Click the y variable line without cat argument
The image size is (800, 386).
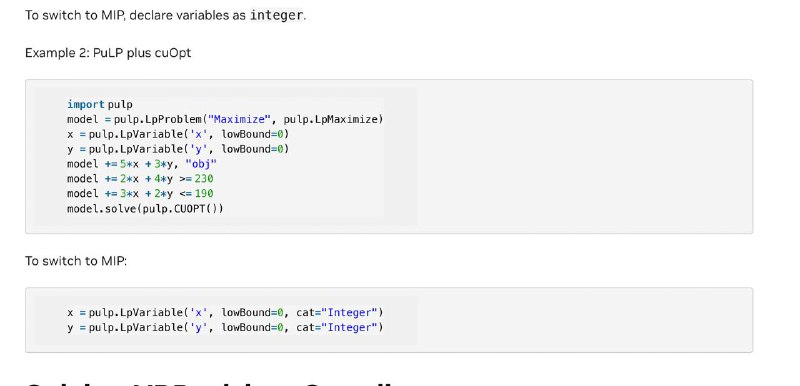click(x=178, y=149)
